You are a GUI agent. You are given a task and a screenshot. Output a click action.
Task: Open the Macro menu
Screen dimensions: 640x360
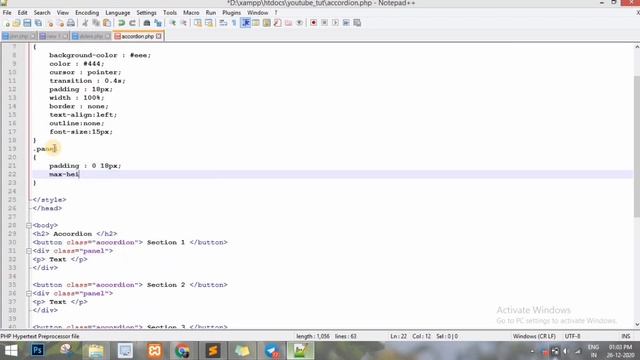point(191,13)
